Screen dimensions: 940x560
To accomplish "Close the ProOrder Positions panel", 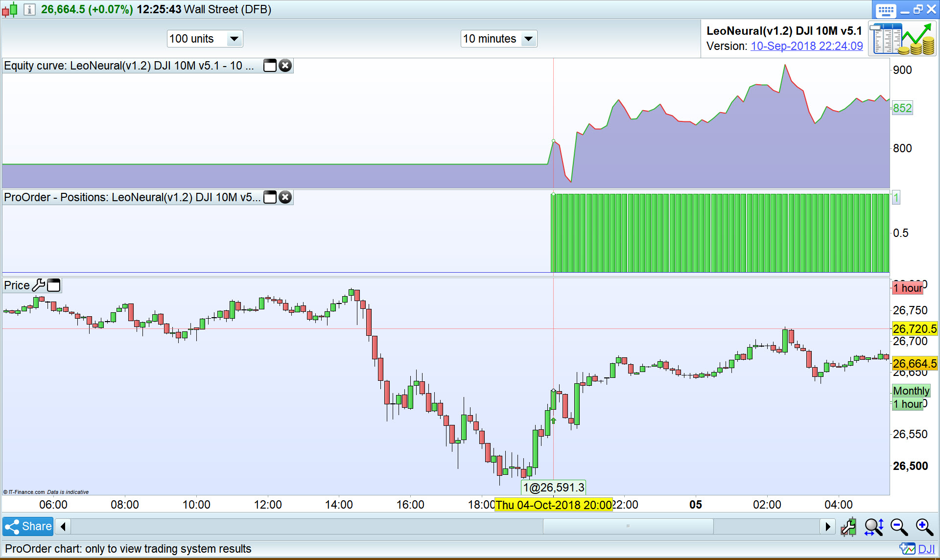I will coord(285,197).
